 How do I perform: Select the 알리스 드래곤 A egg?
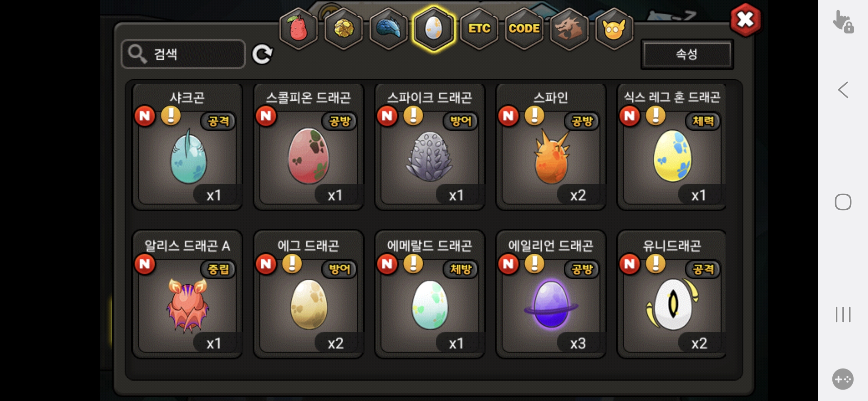click(188, 294)
